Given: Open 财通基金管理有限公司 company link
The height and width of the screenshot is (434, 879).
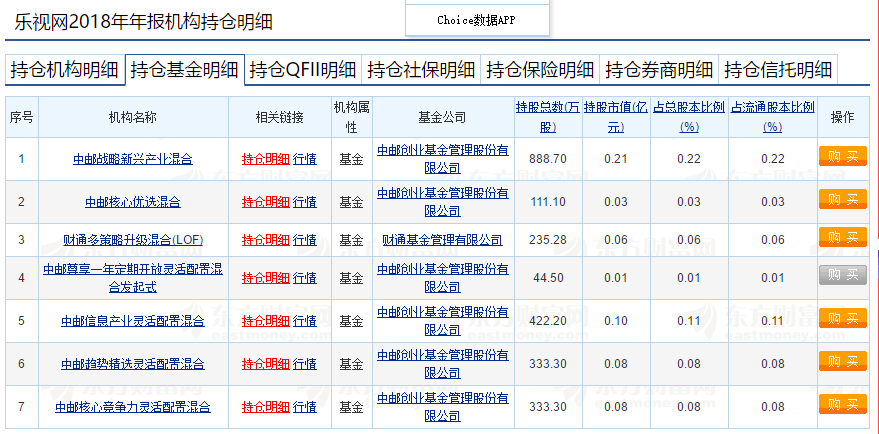Looking at the screenshot, I should point(443,241).
